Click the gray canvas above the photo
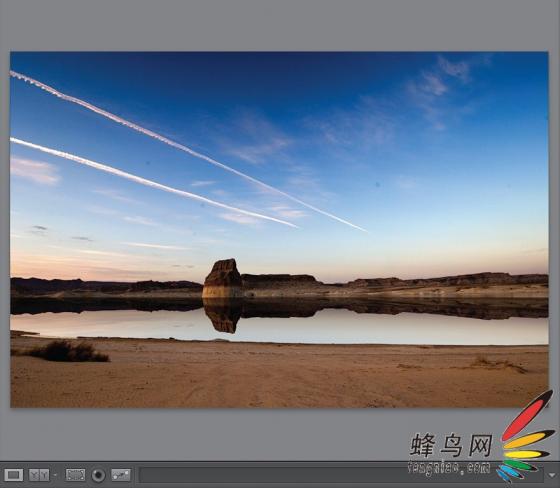 point(280,25)
